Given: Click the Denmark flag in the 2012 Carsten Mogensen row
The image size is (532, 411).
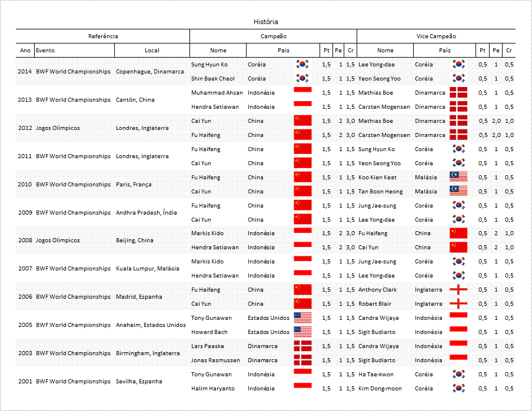Looking at the screenshot, I should click(458, 135).
